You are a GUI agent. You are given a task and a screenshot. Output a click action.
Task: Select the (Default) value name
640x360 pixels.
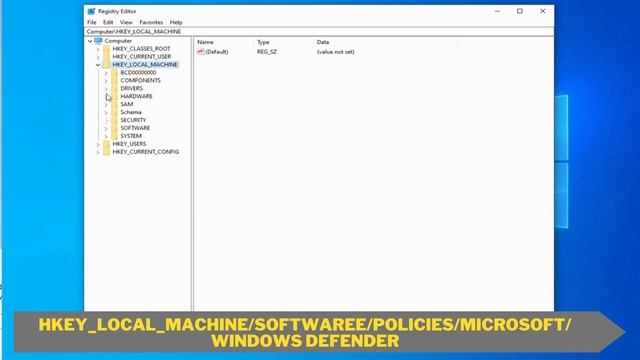pyautogui.click(x=217, y=52)
